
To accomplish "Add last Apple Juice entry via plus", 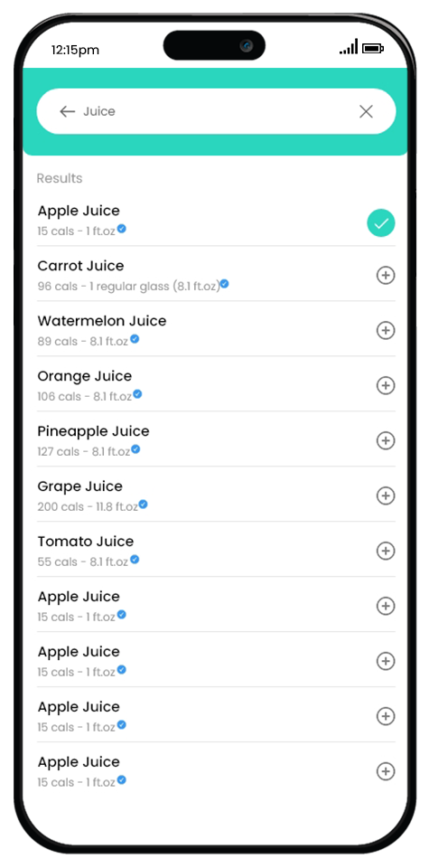I will point(386,771).
